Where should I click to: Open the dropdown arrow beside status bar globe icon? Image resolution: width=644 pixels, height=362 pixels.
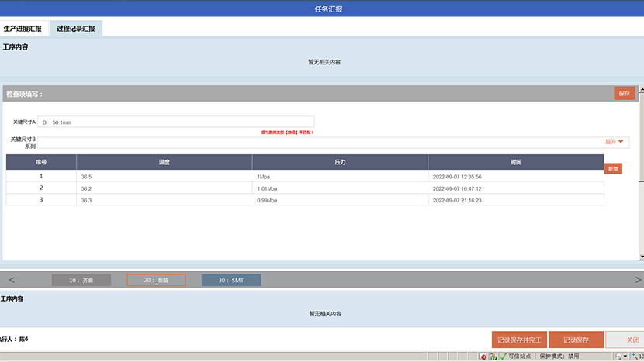[x=625, y=357]
